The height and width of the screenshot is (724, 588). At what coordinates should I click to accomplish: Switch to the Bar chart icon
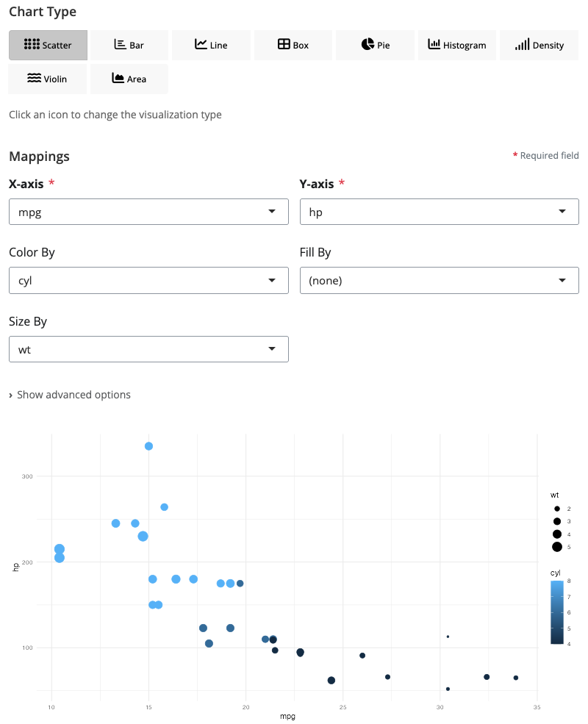tap(121, 45)
